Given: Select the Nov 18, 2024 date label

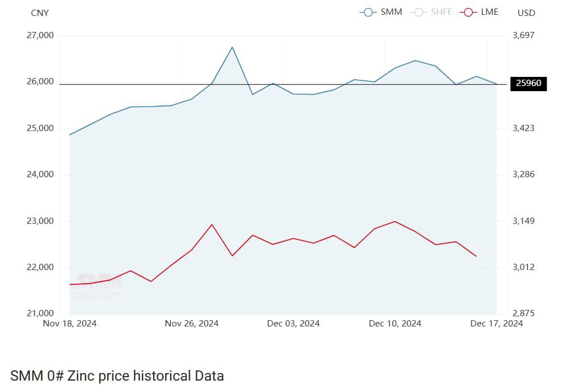Looking at the screenshot, I should click(x=70, y=323).
